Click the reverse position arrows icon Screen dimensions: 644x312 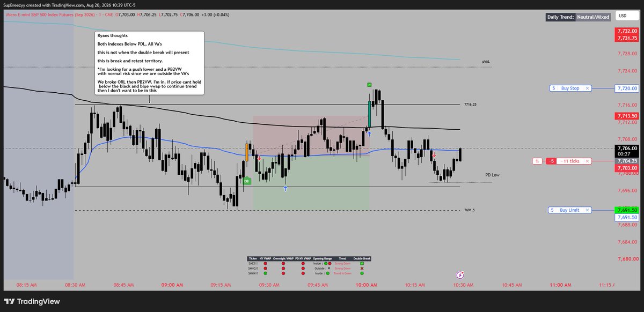(x=537, y=161)
